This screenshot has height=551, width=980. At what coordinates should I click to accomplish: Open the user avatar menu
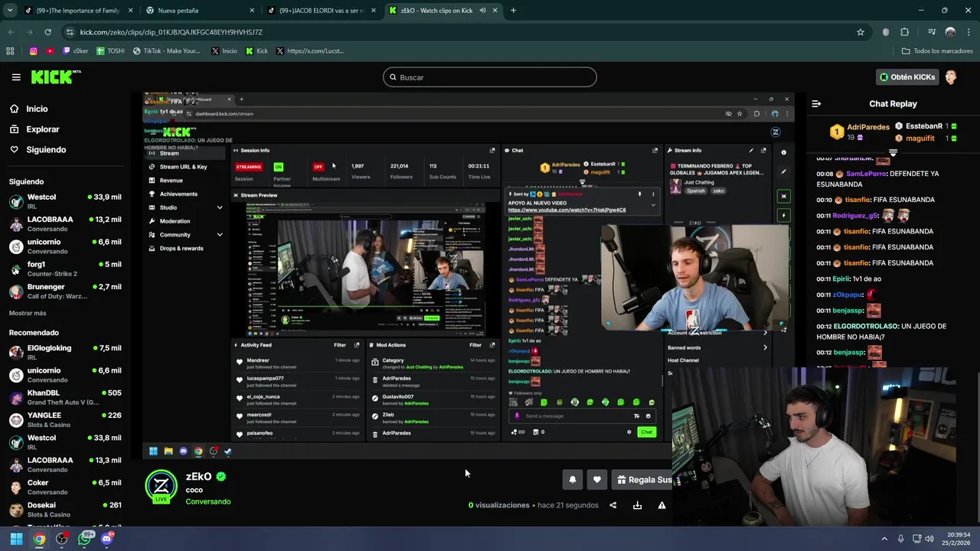click(x=951, y=77)
